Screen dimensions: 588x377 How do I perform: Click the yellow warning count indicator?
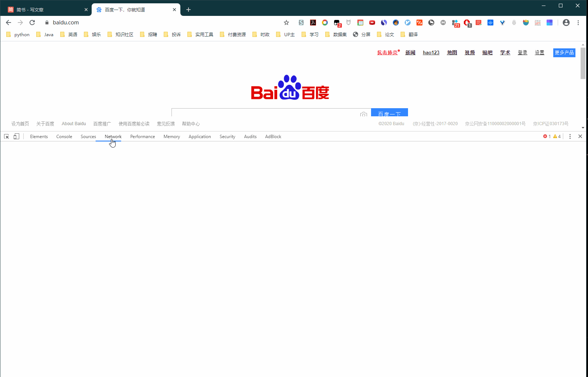pyautogui.click(x=557, y=137)
